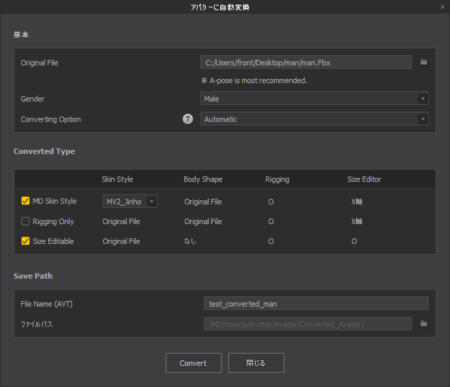Select the Skin Style column header

117,179
